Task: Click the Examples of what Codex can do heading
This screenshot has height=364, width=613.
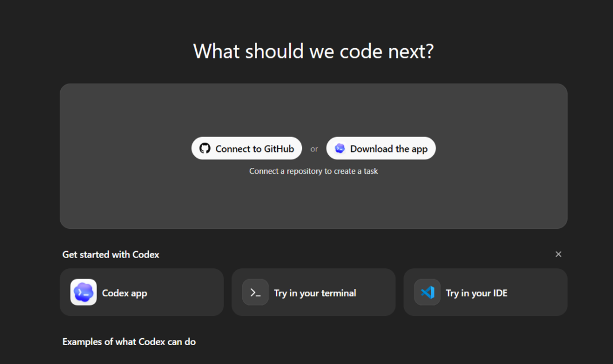Action: tap(129, 342)
